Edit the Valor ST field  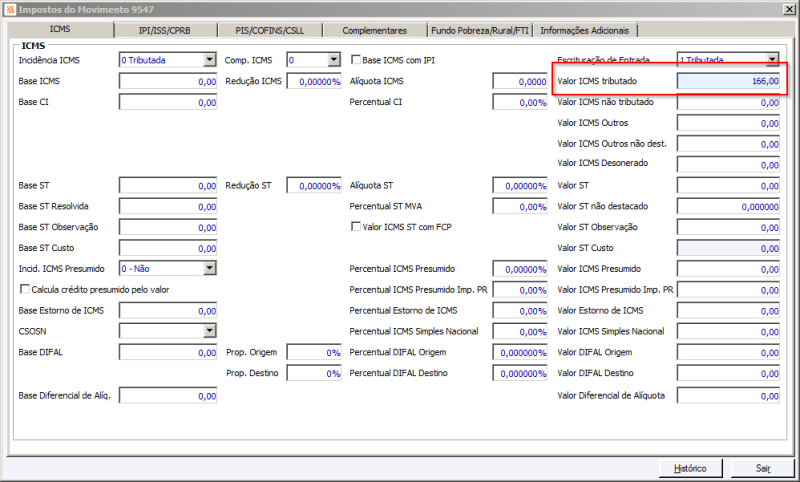pyautogui.click(x=728, y=186)
